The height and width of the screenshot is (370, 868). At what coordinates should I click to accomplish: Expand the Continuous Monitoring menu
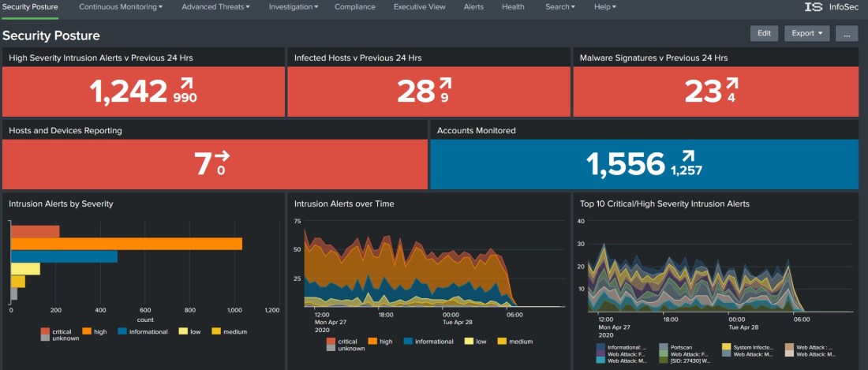point(121,7)
